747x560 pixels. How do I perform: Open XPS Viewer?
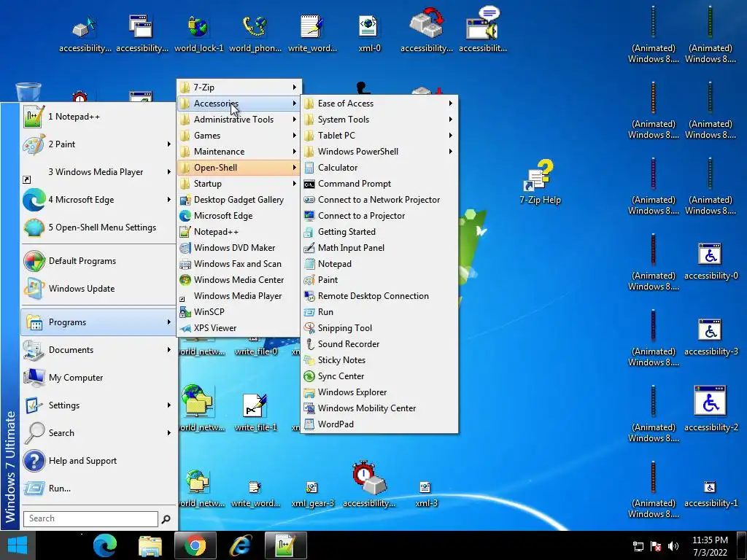(239, 328)
